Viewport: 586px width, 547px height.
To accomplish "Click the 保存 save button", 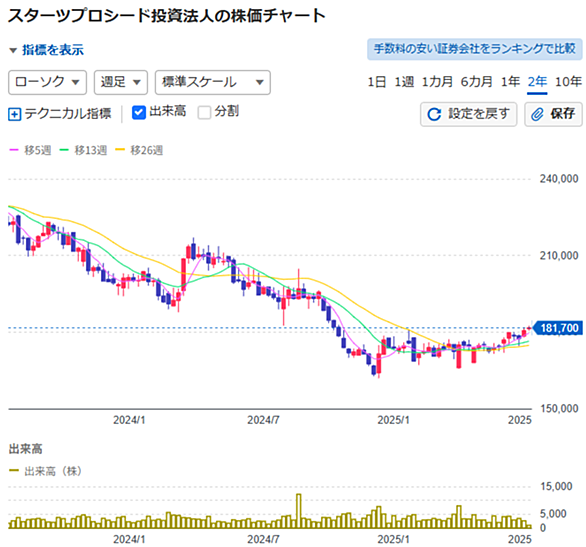I will pos(553,114).
